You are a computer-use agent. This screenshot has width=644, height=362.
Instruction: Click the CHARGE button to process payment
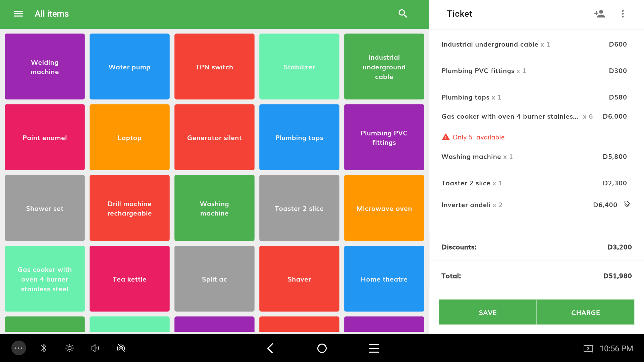(585, 312)
